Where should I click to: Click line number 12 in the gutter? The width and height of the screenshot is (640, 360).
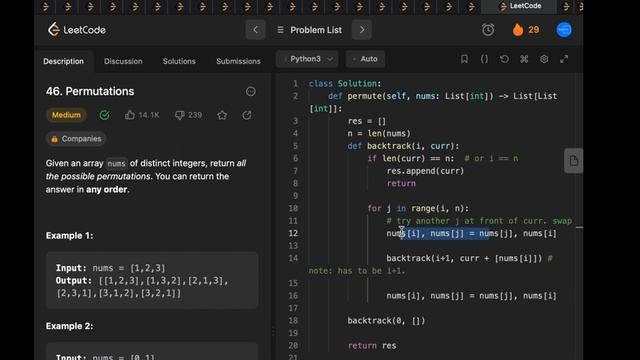click(293, 233)
